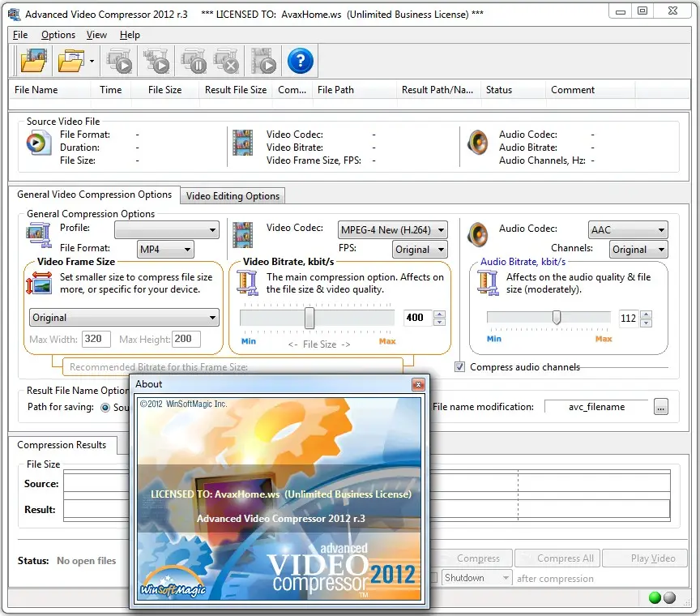The width and height of the screenshot is (700, 616).
Task: Click the File name modification field avc_filename
Action: (597, 407)
